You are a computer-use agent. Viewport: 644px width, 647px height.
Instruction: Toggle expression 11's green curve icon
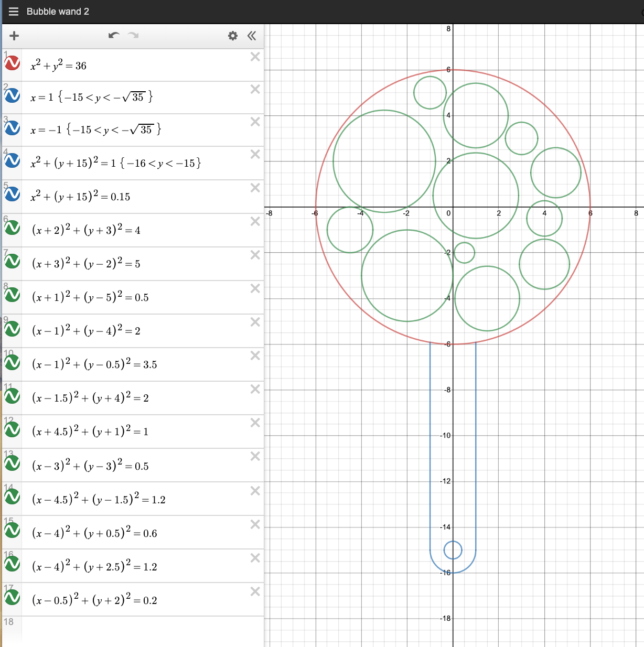click(11, 396)
